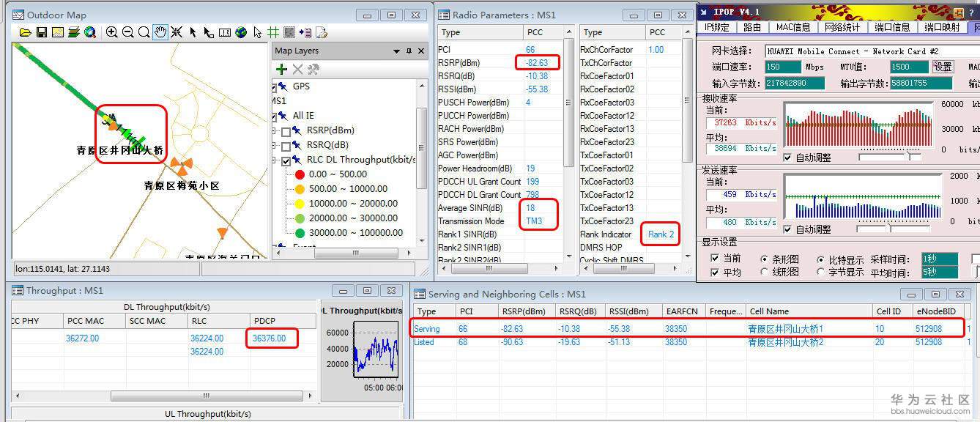The width and height of the screenshot is (980, 422).
Task: Click PDCP column header in Throughput window
Action: click(282, 320)
